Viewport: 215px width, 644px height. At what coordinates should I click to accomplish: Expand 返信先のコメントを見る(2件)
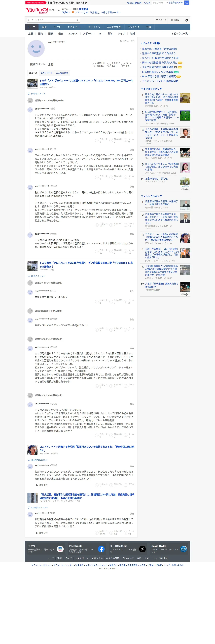coord(48,396)
